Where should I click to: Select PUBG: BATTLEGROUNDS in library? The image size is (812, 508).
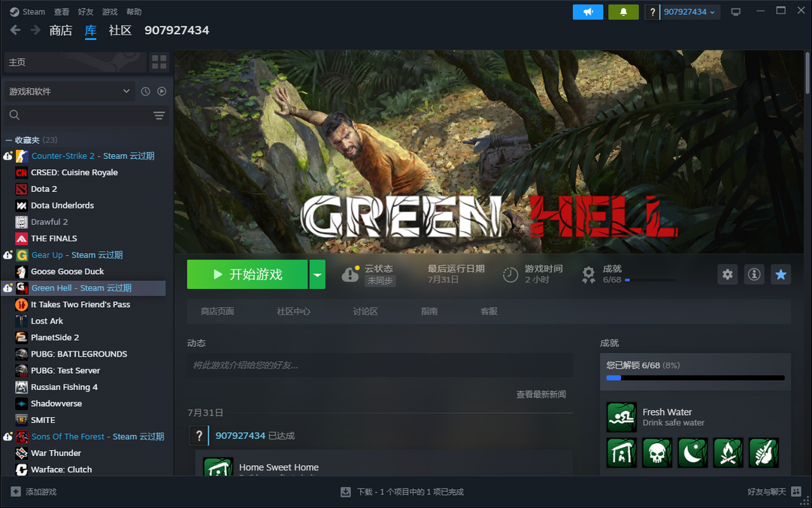click(79, 354)
